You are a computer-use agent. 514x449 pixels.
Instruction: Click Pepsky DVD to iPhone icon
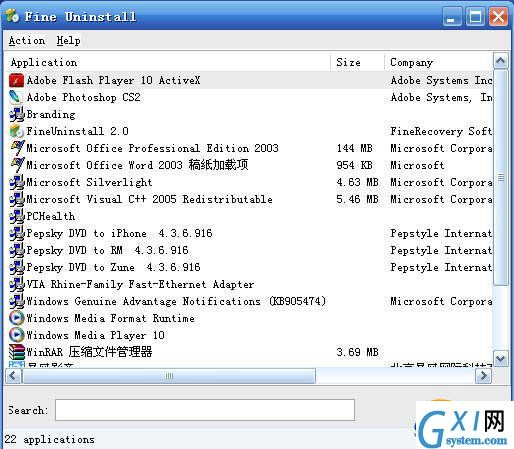pos(16,233)
